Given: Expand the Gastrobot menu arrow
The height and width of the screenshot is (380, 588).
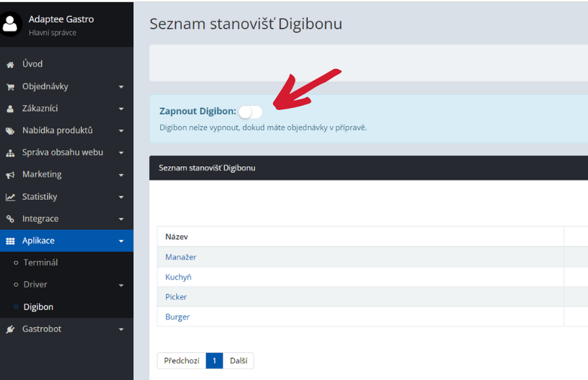Looking at the screenshot, I should pyautogui.click(x=121, y=329).
